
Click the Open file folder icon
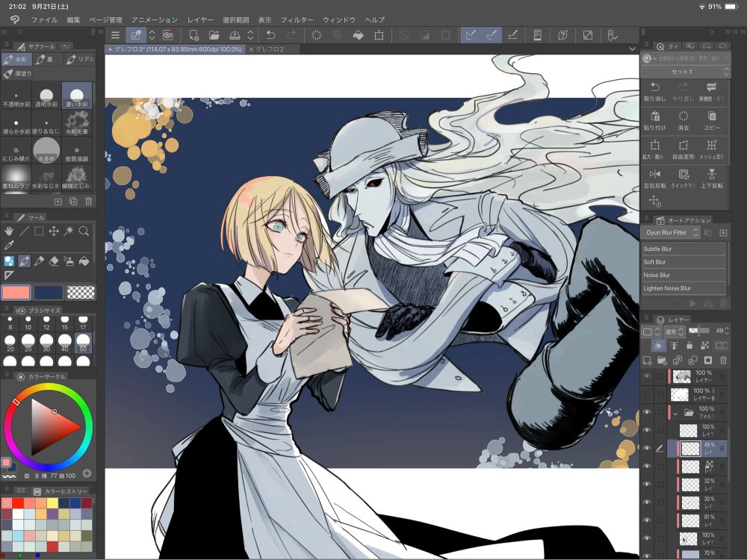(214, 35)
